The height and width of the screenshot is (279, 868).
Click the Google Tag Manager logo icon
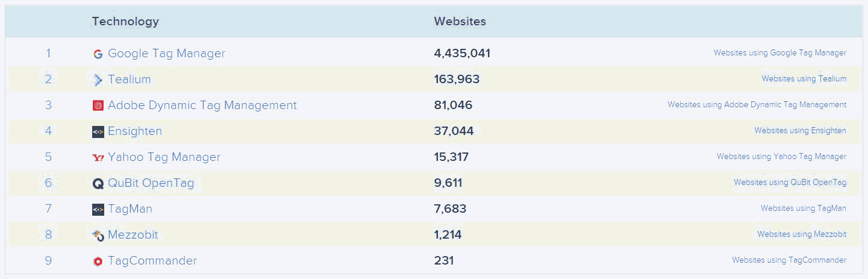click(x=98, y=54)
